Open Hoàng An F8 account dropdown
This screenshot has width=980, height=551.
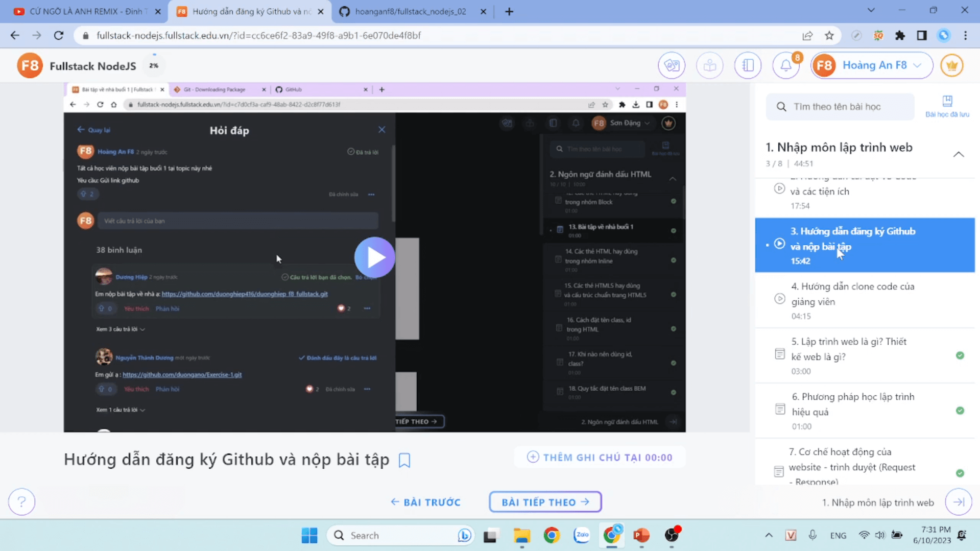coord(872,65)
